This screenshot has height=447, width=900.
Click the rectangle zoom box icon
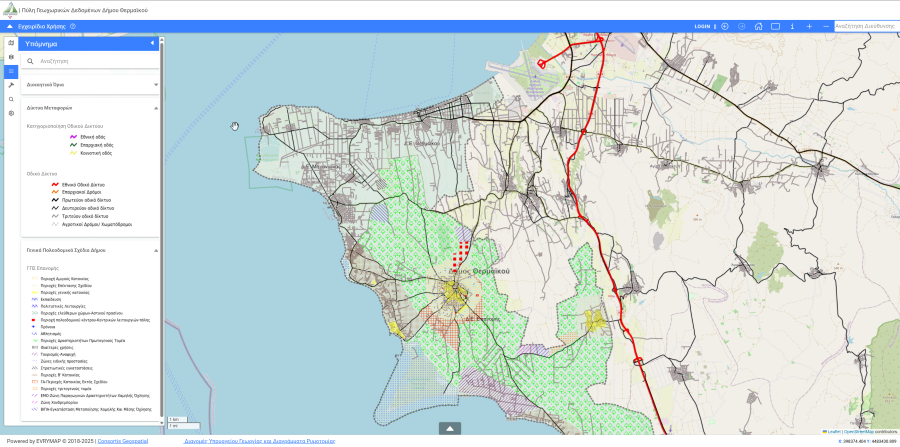click(x=776, y=26)
